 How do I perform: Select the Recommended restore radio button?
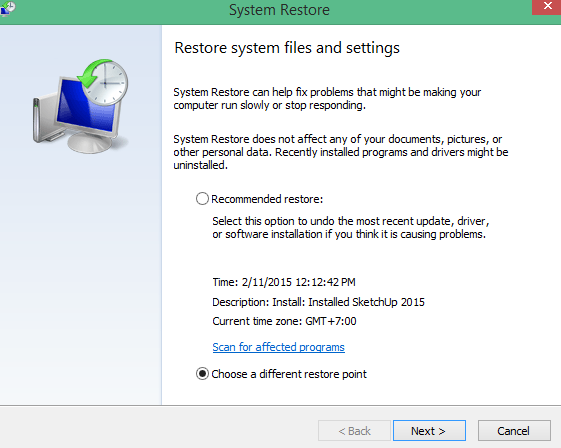[x=202, y=199]
